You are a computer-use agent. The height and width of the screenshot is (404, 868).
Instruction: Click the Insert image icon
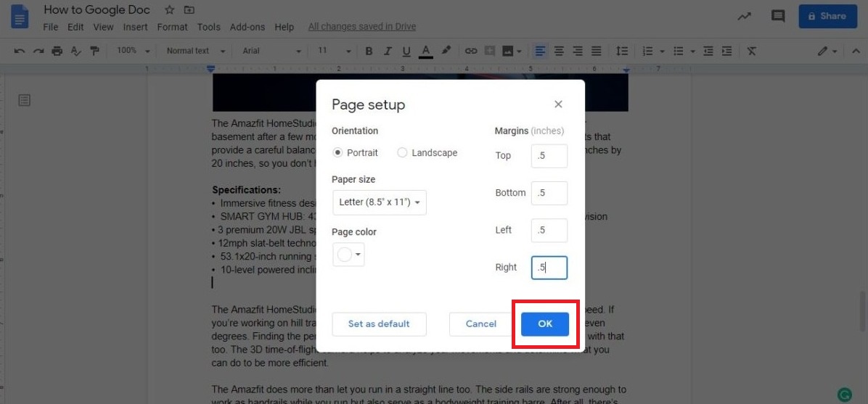click(507, 51)
